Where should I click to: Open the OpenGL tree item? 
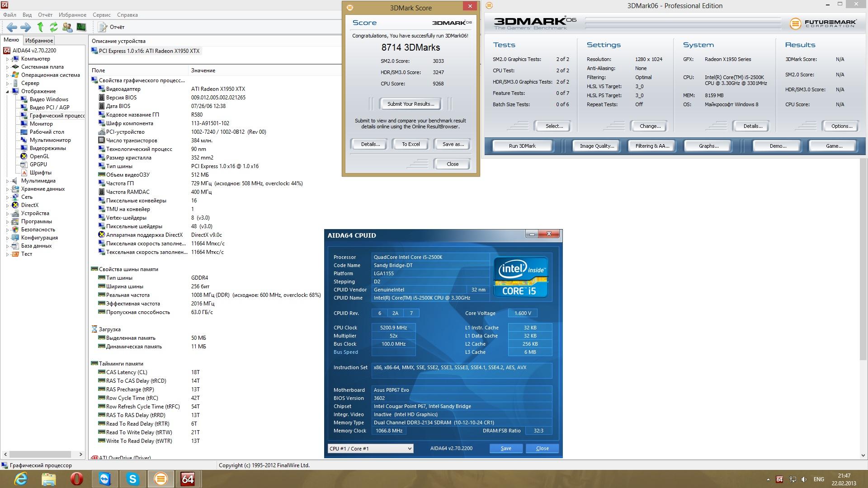pyautogui.click(x=39, y=156)
